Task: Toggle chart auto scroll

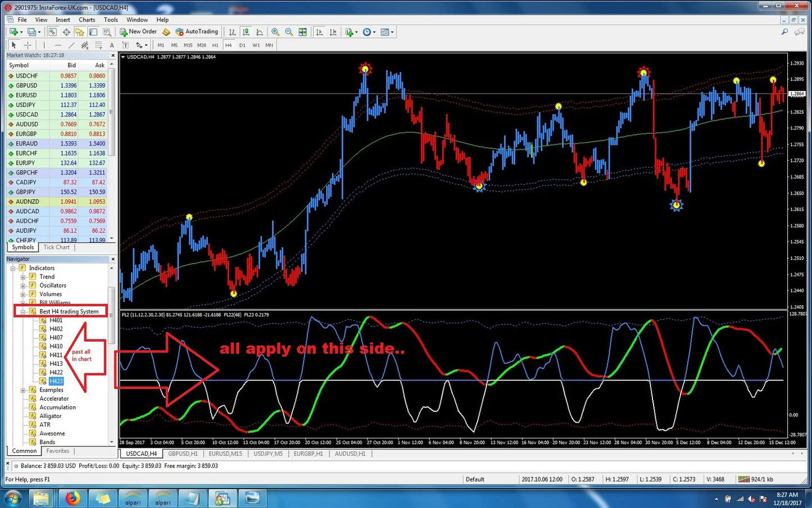Action: (319, 32)
